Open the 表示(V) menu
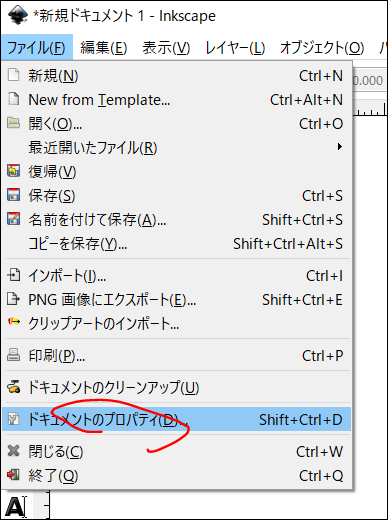The width and height of the screenshot is (388, 520). click(x=166, y=48)
